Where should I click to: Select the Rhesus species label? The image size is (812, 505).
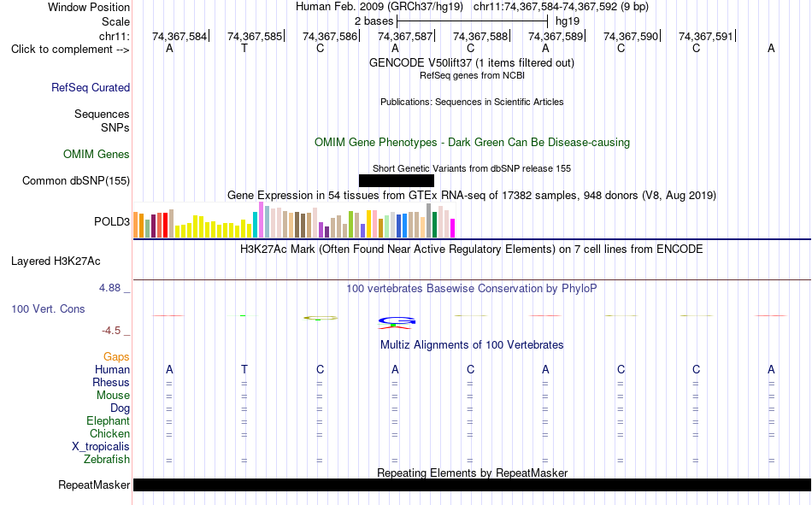[111, 382]
